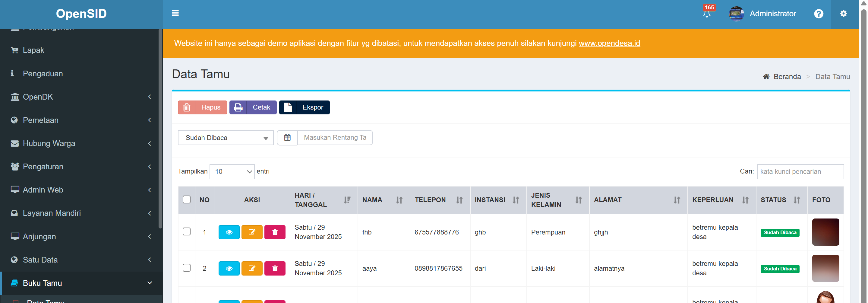Click the help question mark icon
This screenshot has width=868, height=303.
[x=819, y=14]
